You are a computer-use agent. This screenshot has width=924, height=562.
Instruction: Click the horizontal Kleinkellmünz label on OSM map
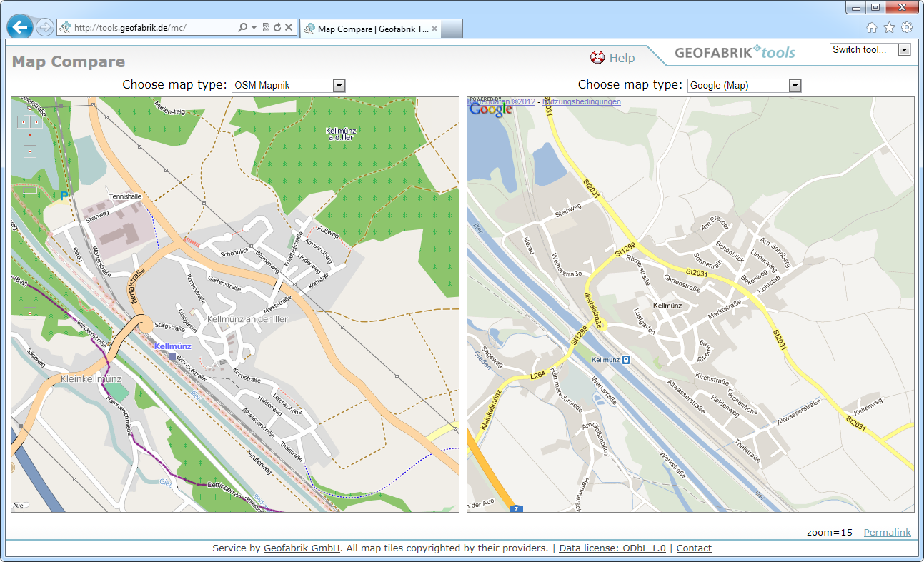(91, 378)
